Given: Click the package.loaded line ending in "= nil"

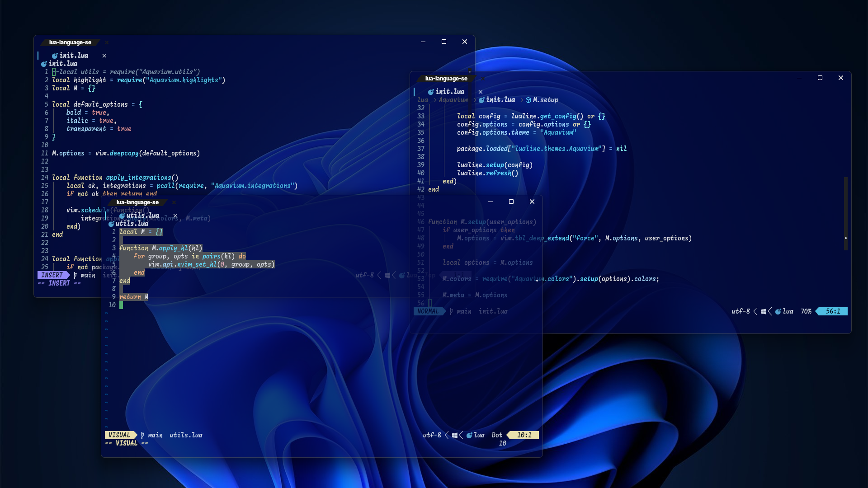Looking at the screenshot, I should (542, 149).
